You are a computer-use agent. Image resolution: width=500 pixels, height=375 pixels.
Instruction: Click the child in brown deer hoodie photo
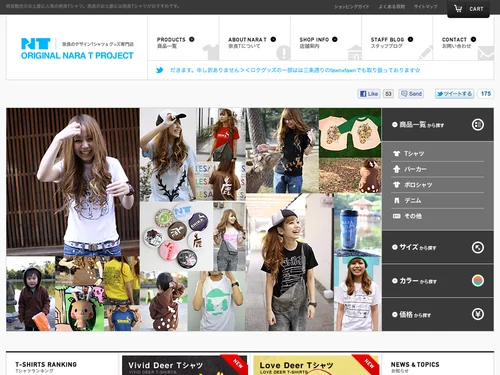(x=164, y=301)
